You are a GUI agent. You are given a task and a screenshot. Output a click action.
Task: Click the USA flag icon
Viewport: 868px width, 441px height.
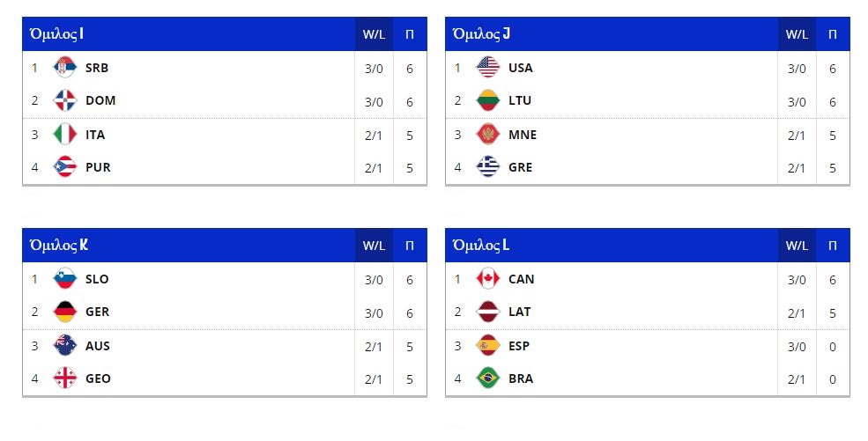click(488, 68)
